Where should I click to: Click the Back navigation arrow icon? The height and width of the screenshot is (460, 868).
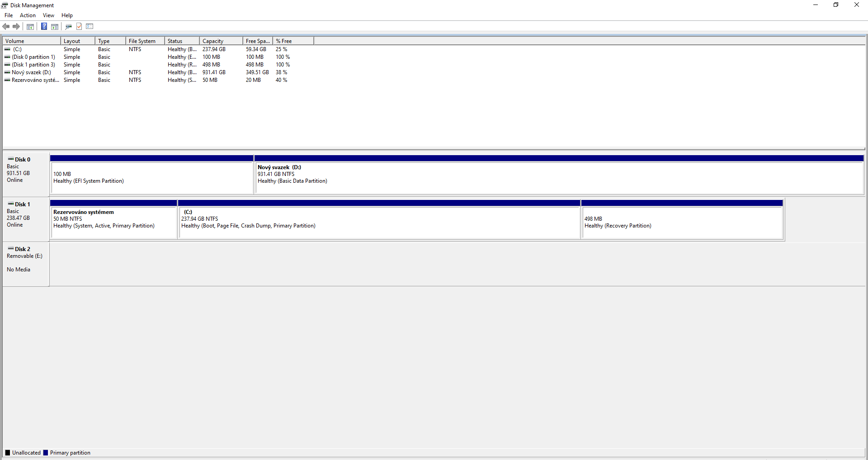click(x=6, y=26)
